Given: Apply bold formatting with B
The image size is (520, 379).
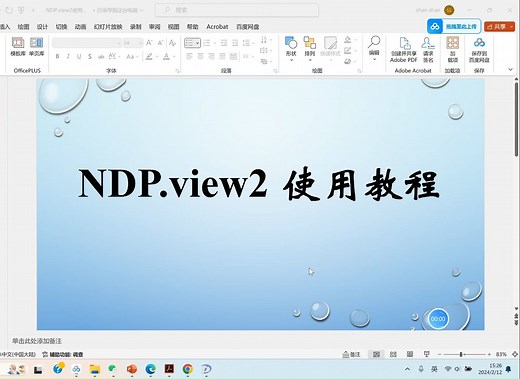Looking at the screenshot, I should [x=57, y=56].
